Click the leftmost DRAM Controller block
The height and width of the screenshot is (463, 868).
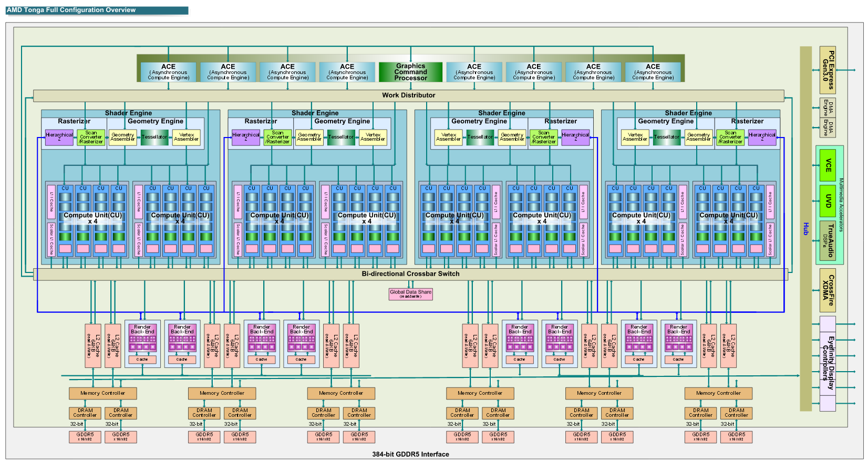(x=85, y=413)
